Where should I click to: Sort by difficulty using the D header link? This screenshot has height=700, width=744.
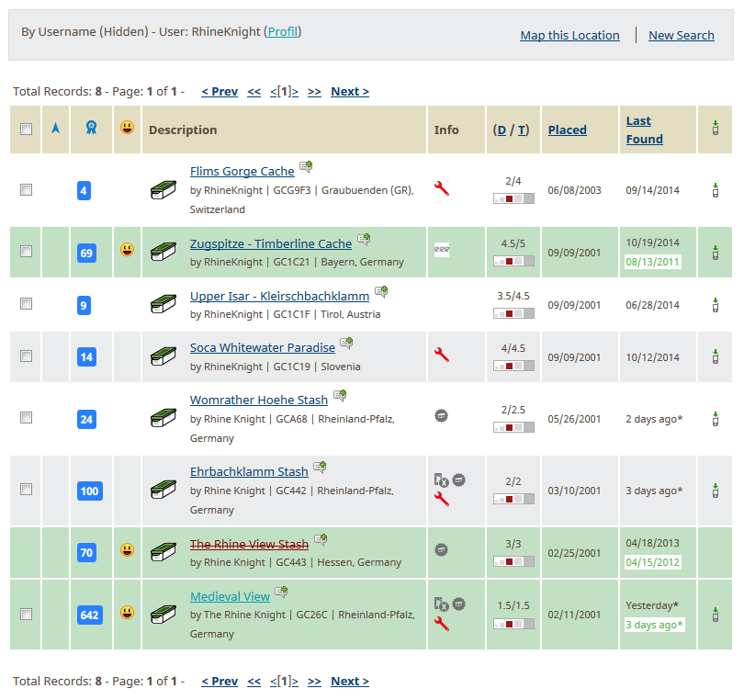coord(502,130)
